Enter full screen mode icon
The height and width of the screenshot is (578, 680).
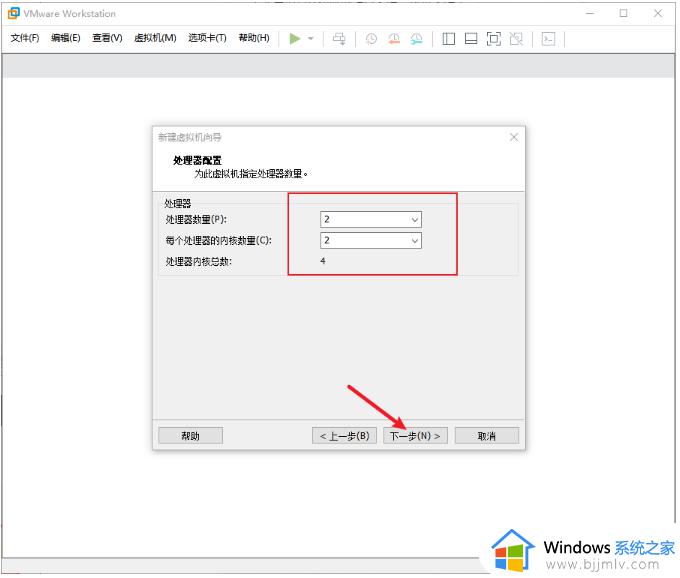494,39
